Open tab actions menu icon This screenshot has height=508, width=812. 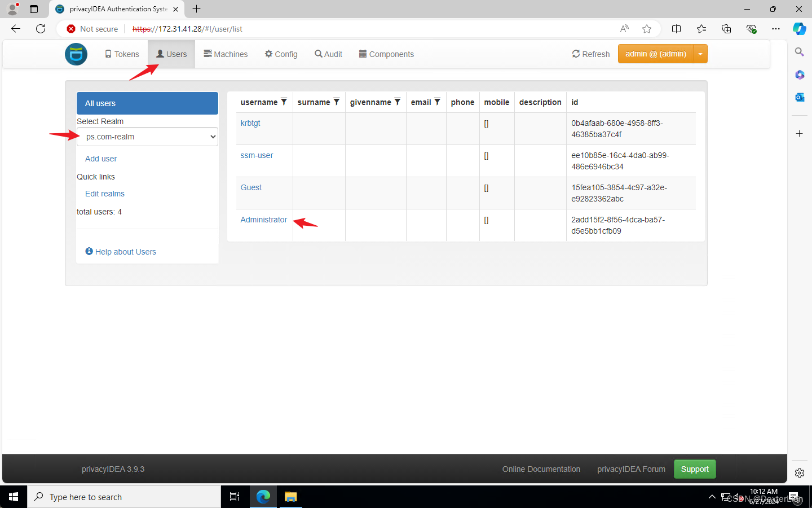click(34, 9)
